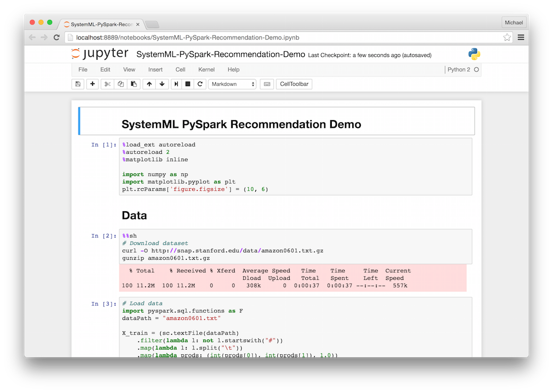553x392 pixels.
Task: Select the SystemML-PySpark-Recon browser tab
Action: click(x=101, y=25)
